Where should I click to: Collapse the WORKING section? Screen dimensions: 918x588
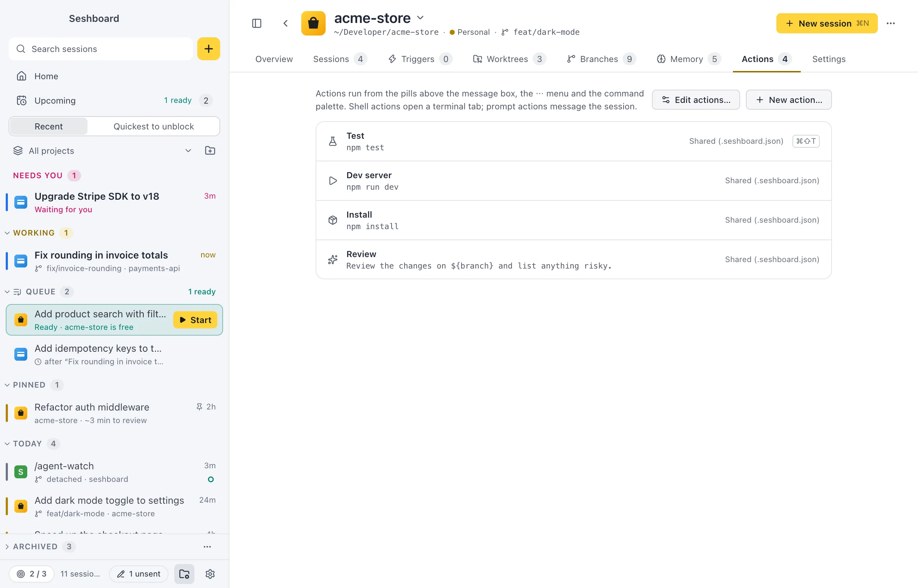point(7,233)
